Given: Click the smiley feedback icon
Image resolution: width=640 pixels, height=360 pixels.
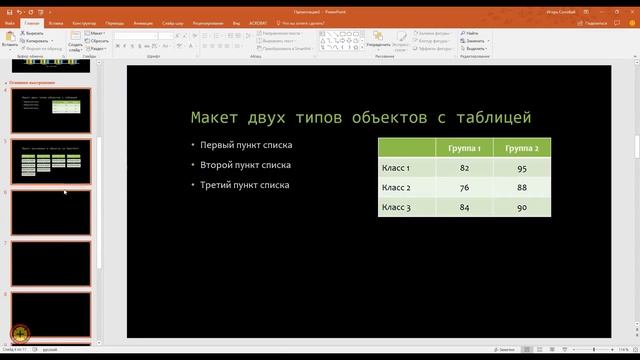Looking at the screenshot, I should tap(632, 23).
